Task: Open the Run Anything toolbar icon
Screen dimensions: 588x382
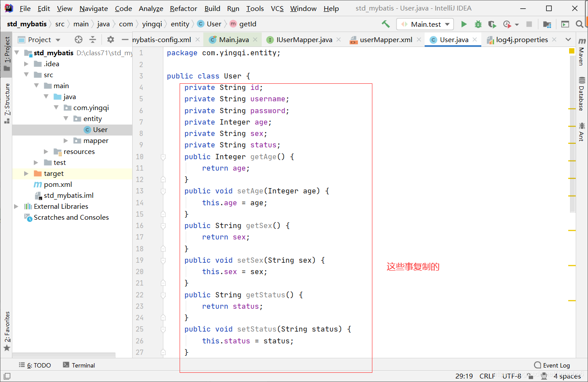Action: pos(565,24)
